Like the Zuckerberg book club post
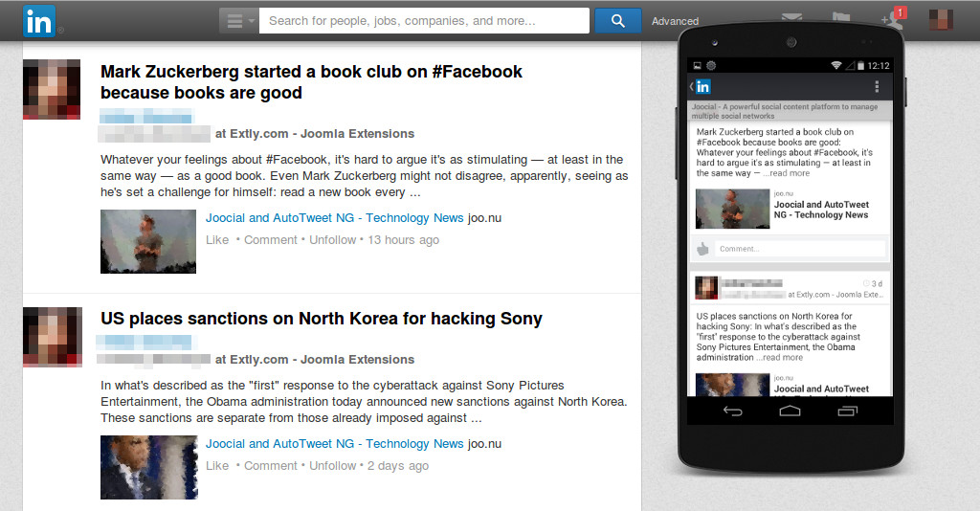 tap(217, 240)
